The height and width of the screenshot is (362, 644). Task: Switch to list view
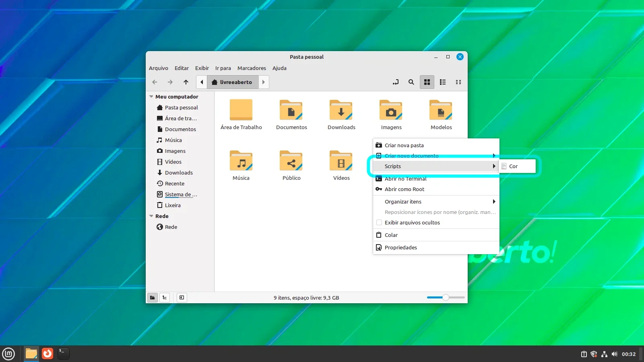tap(443, 82)
